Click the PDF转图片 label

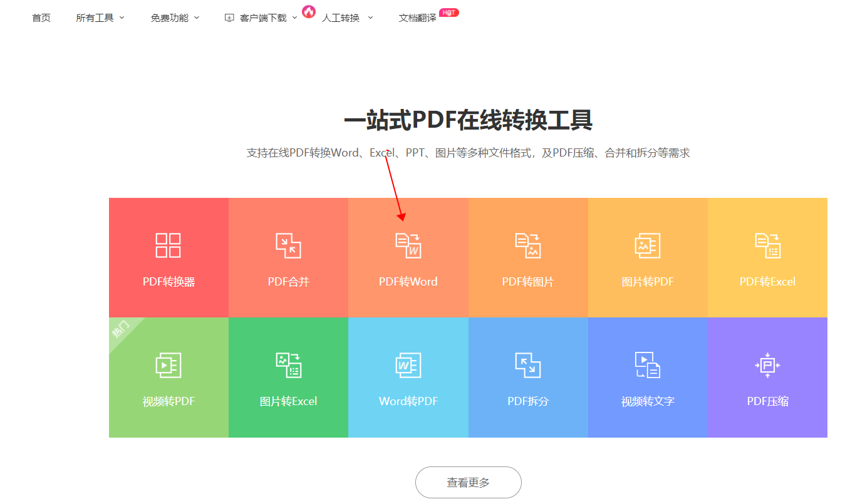(x=528, y=282)
